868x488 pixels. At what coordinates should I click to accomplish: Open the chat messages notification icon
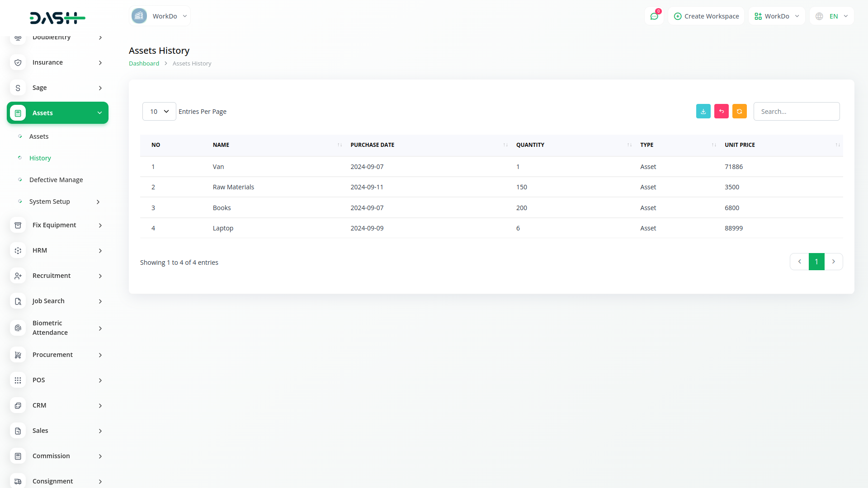[x=654, y=16]
